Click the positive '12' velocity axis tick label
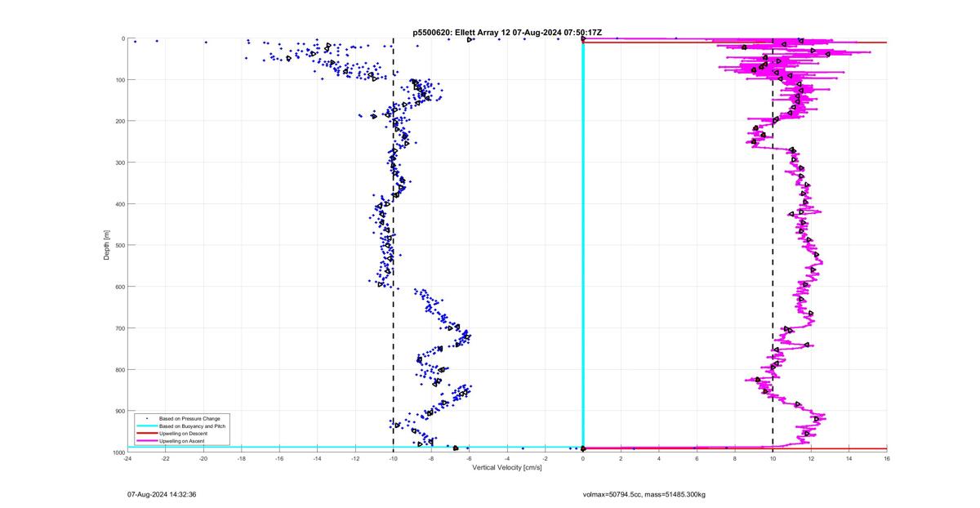The height and width of the screenshot is (508, 980). tap(811, 458)
